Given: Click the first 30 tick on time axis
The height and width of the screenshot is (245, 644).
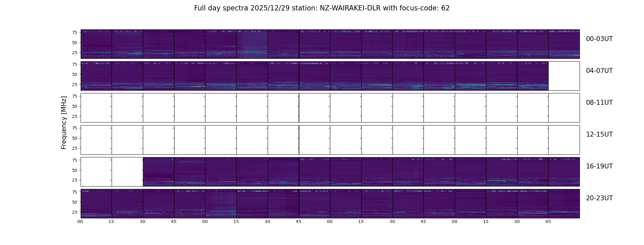Looking at the screenshot, I should pyautogui.click(x=143, y=221).
